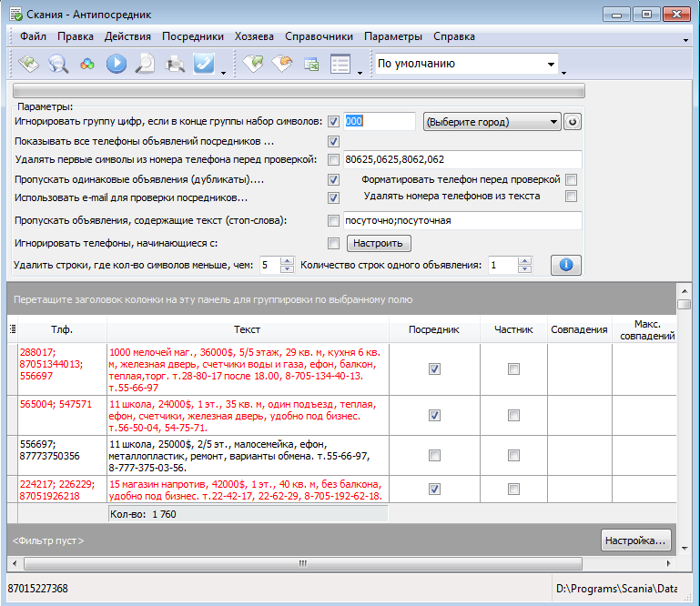Click the three colored circles toolbar icon
Screen dimensions: 700x606
(x=87, y=64)
